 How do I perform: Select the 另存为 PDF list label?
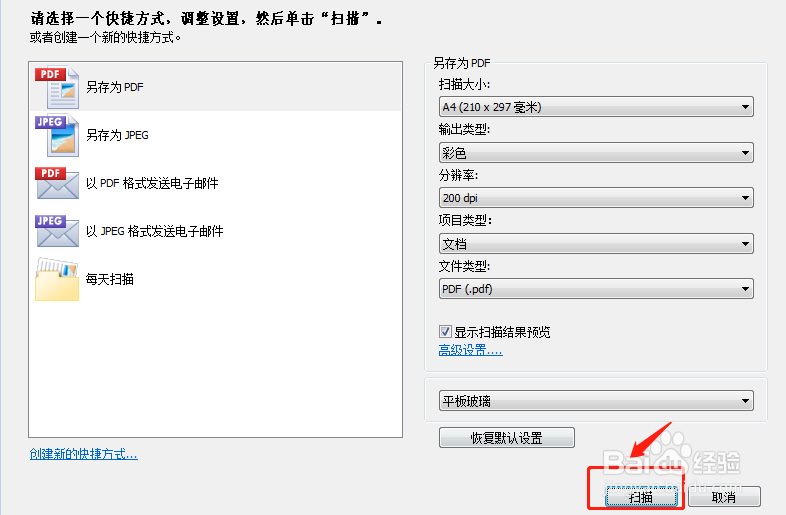[115, 87]
